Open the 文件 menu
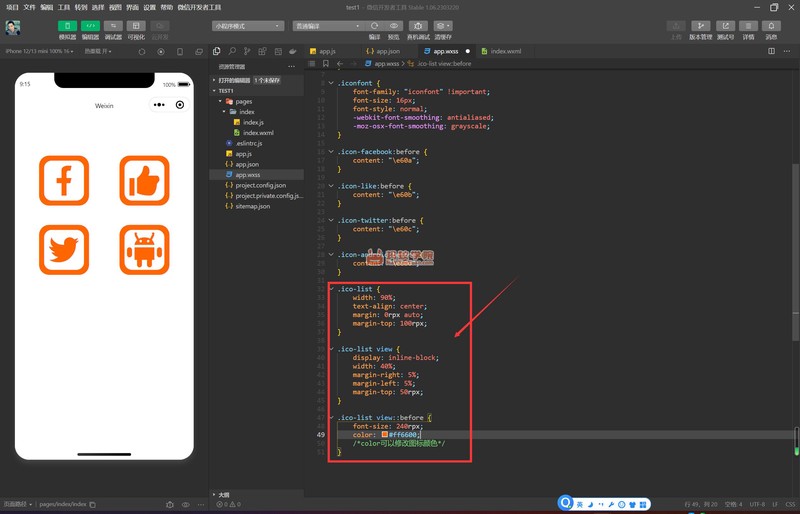This screenshot has height=514, width=800. tap(30, 7)
